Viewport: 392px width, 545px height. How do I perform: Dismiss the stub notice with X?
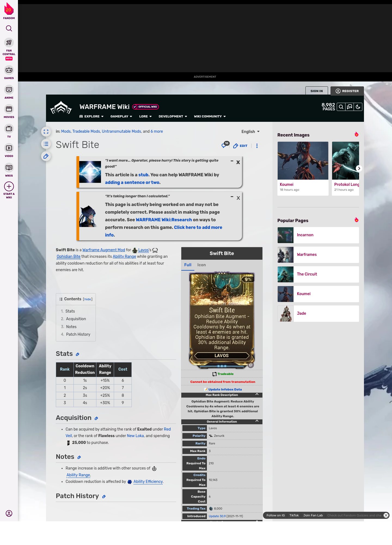(x=238, y=162)
